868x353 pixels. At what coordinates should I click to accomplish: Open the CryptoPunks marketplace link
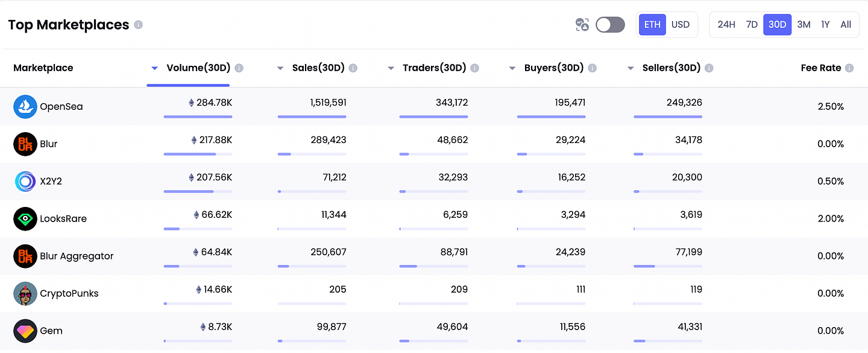[x=69, y=294]
